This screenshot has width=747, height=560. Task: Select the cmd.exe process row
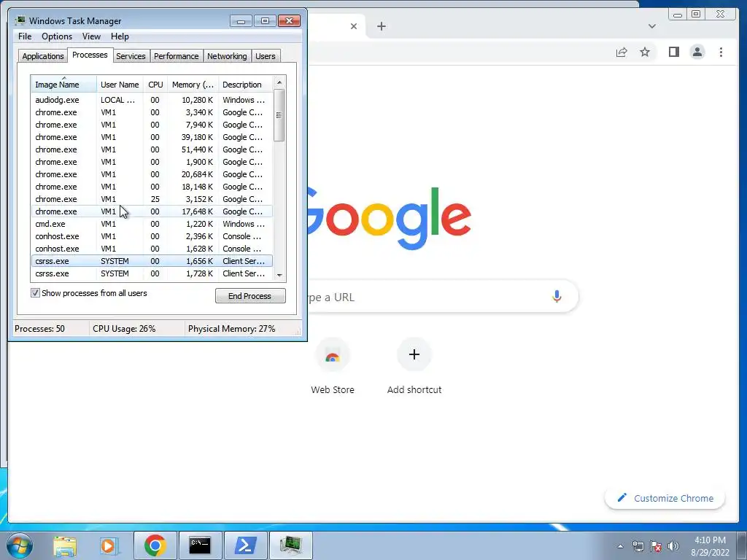click(x=152, y=224)
